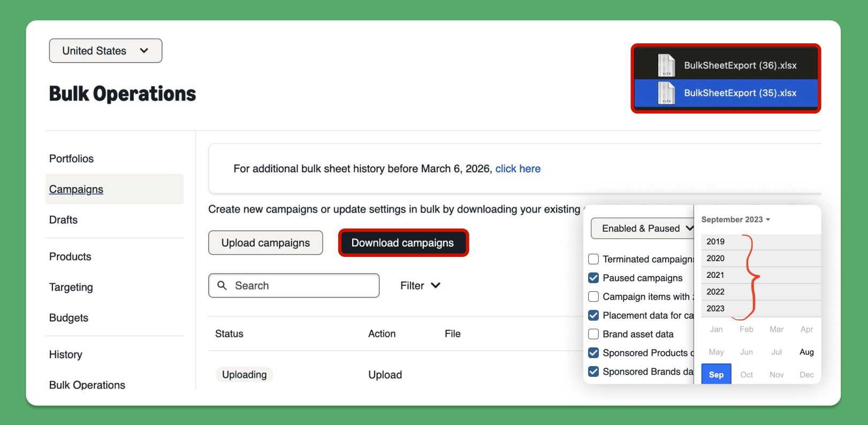Select year 2020 in the picker
The image size is (868, 425).
[x=761, y=259]
